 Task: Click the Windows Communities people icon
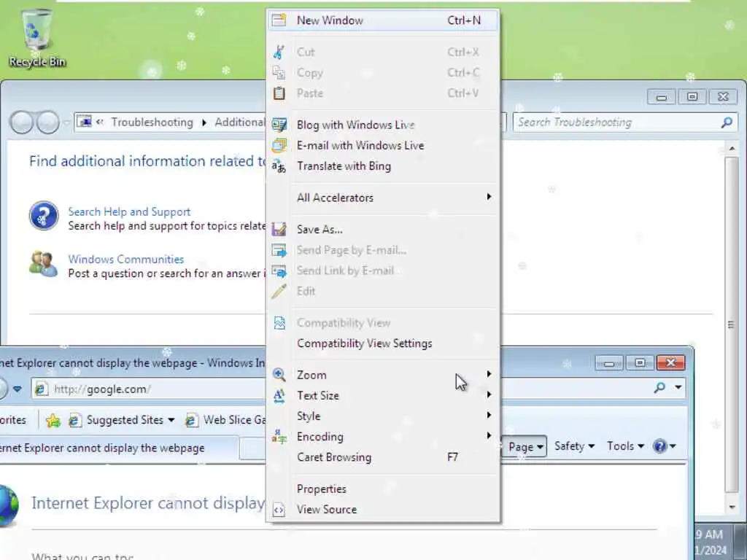tap(43, 264)
